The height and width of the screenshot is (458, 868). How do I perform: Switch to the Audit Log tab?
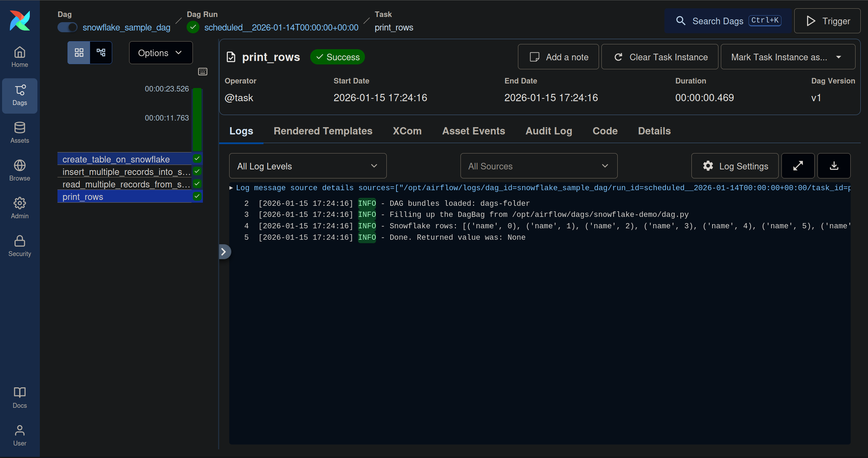[549, 131]
